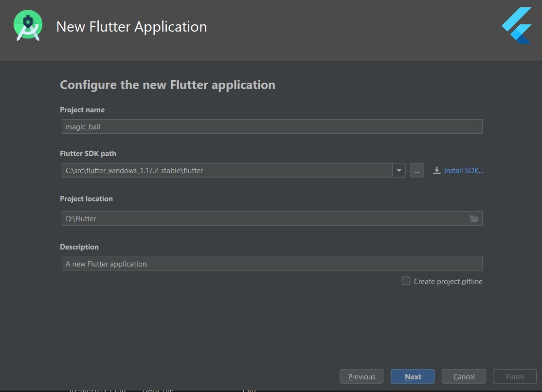Click the Configure the new Flutter application heading

(168, 85)
